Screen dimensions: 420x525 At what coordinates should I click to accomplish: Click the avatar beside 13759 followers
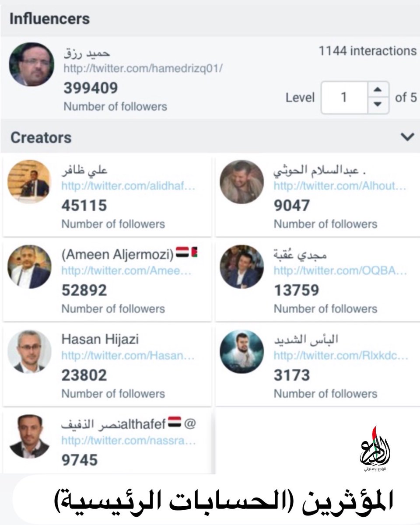242,266
